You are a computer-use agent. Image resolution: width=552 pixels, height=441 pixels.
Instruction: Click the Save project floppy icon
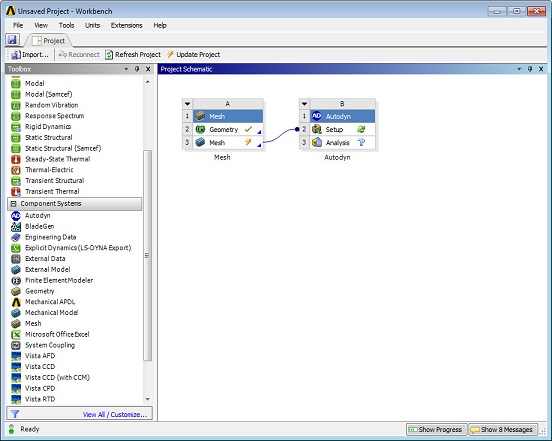12,40
